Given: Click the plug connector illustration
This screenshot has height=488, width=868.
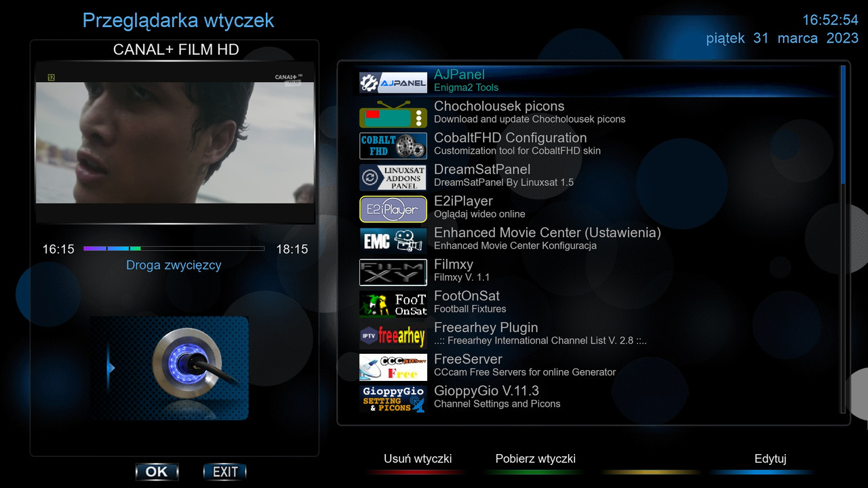Looking at the screenshot, I should (x=170, y=368).
